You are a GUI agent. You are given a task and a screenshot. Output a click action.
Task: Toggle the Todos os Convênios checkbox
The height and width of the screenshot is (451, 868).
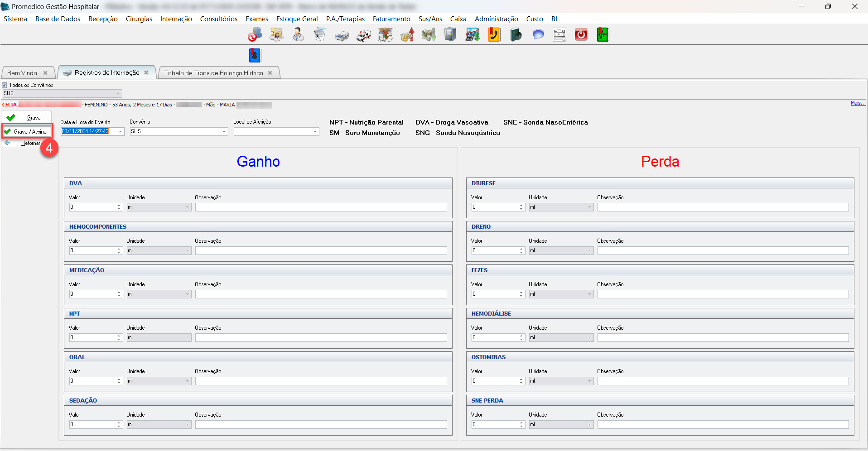[x=5, y=85]
